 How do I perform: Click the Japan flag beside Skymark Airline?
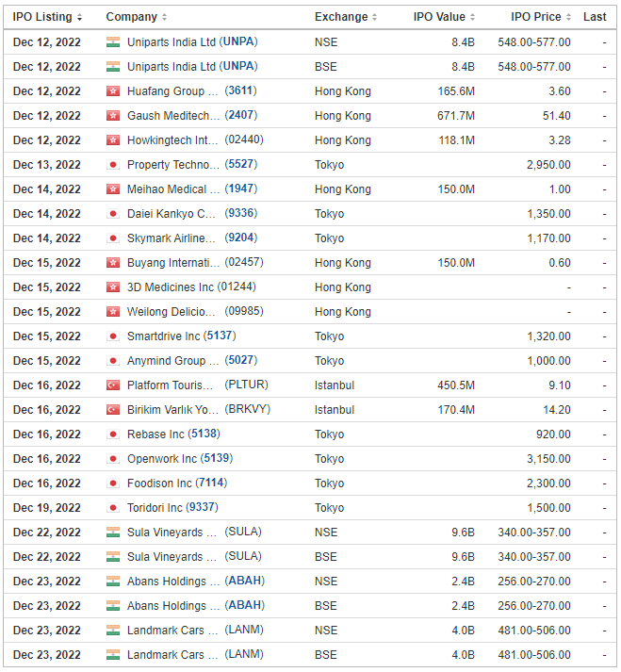pos(113,238)
